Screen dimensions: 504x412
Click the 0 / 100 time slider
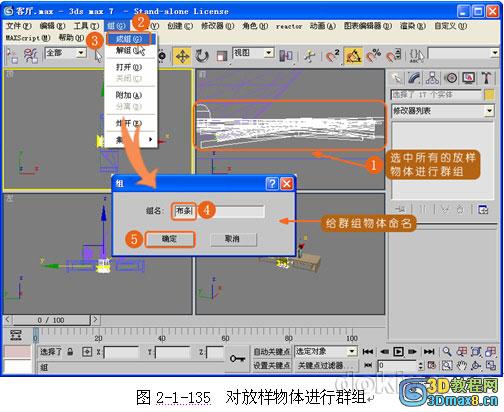[x=51, y=320]
